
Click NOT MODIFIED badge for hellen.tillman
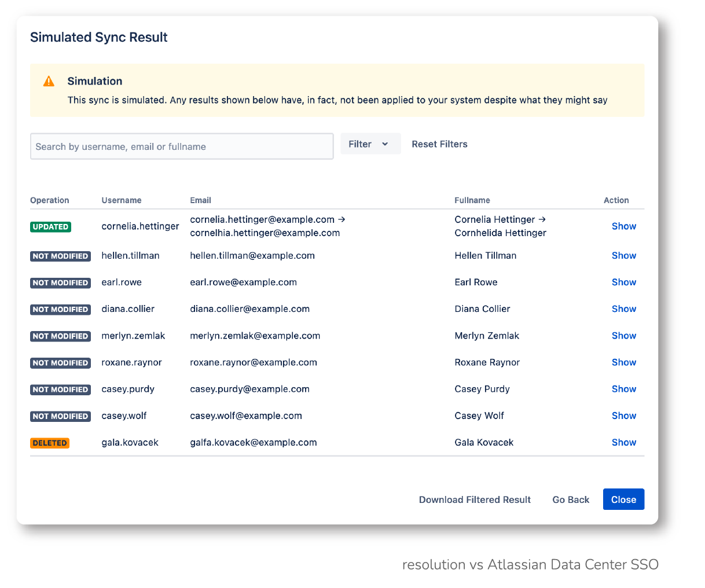pyautogui.click(x=60, y=256)
